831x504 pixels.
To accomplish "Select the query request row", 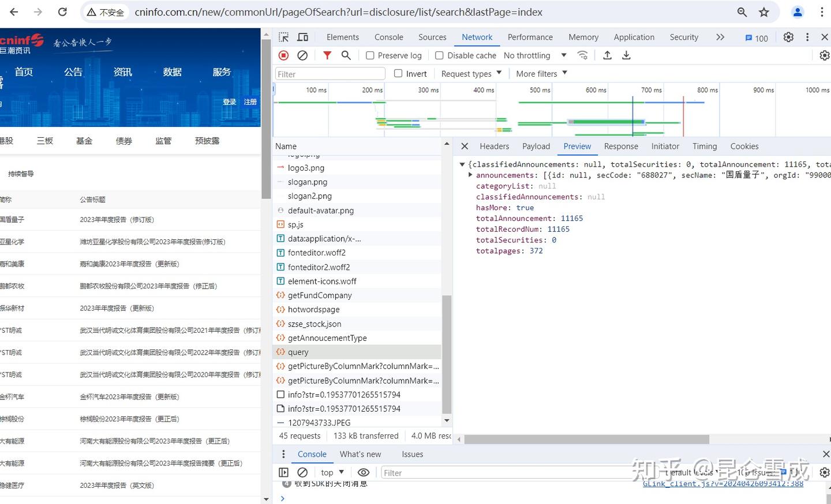I will (x=357, y=352).
